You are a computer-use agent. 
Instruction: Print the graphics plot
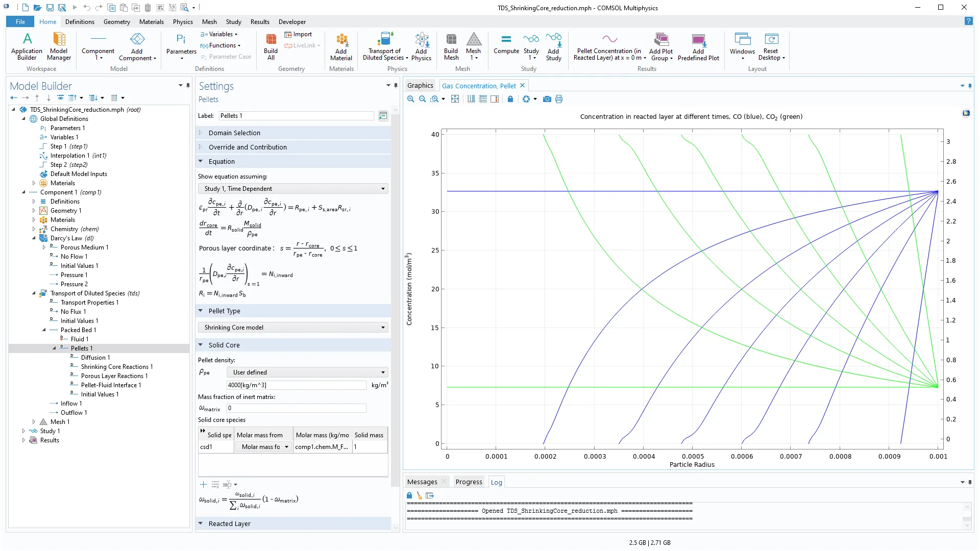point(559,99)
